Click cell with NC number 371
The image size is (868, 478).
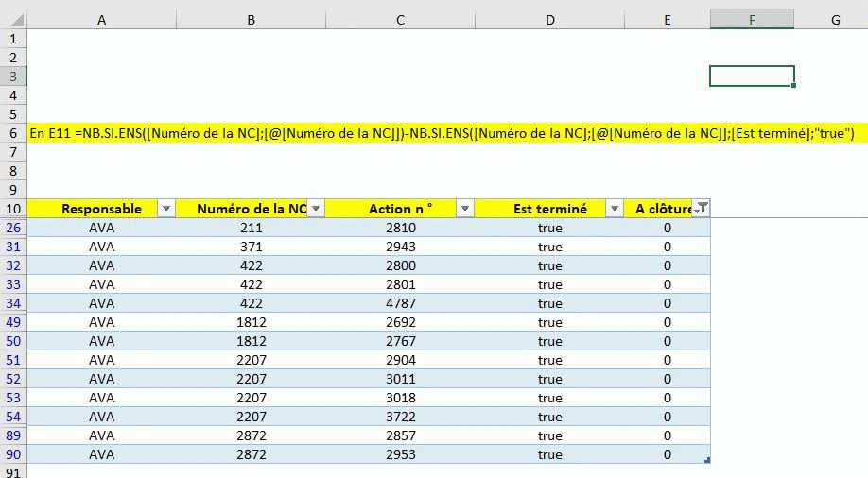(252, 247)
